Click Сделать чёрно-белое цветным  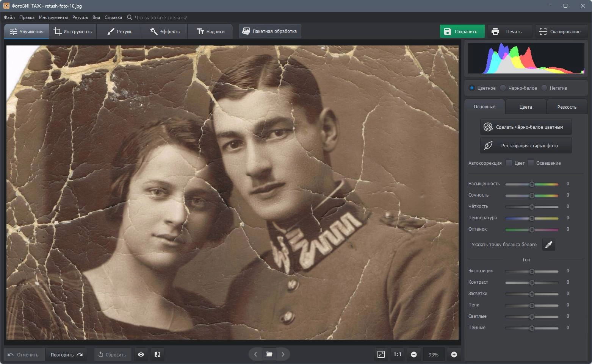point(526,127)
